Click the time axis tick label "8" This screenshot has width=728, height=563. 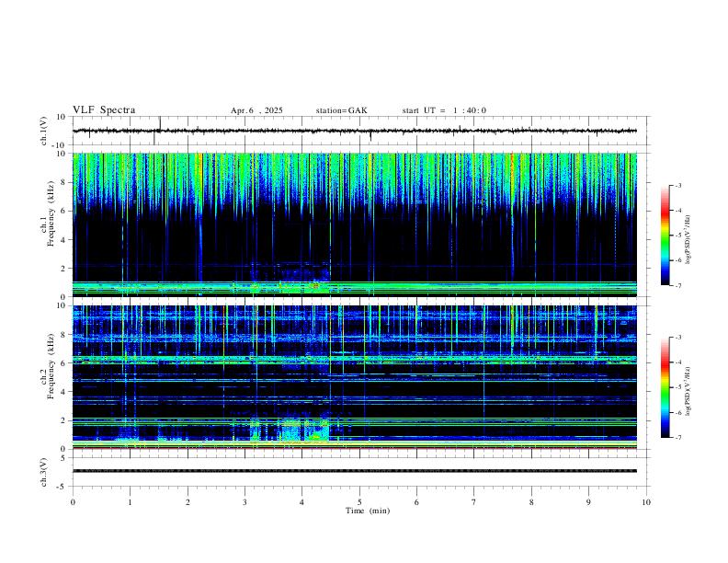pyautogui.click(x=531, y=502)
